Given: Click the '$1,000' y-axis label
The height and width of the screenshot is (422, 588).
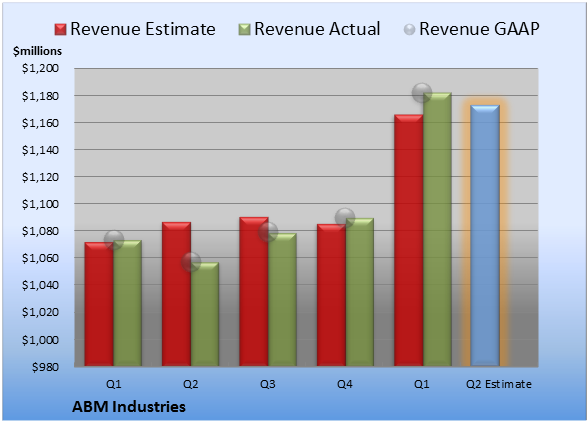Looking at the screenshot, I should pyautogui.click(x=40, y=340).
